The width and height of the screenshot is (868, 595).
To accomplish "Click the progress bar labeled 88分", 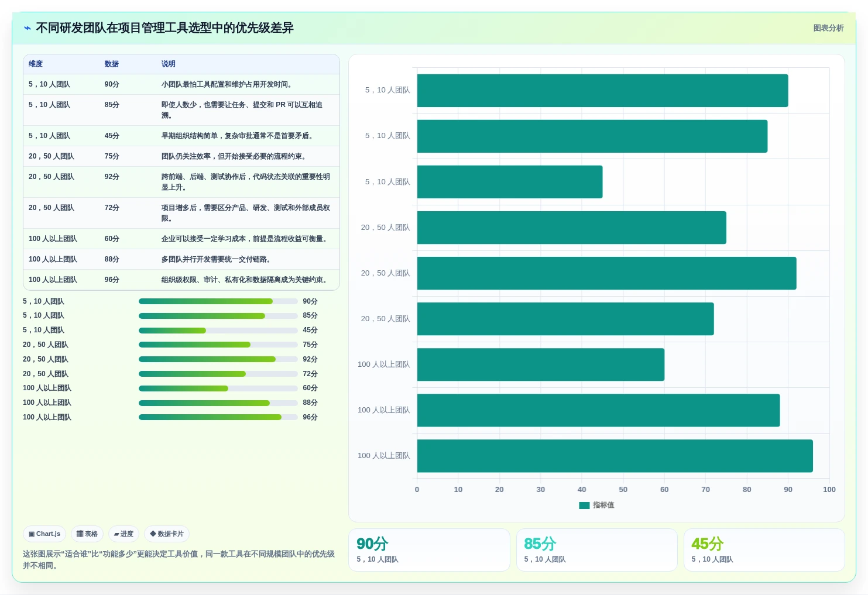I will tap(218, 403).
